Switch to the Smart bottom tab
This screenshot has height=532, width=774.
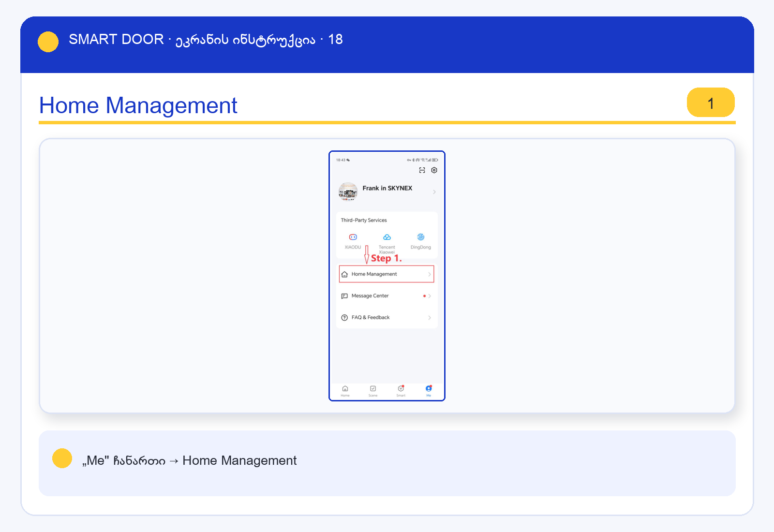click(x=401, y=391)
